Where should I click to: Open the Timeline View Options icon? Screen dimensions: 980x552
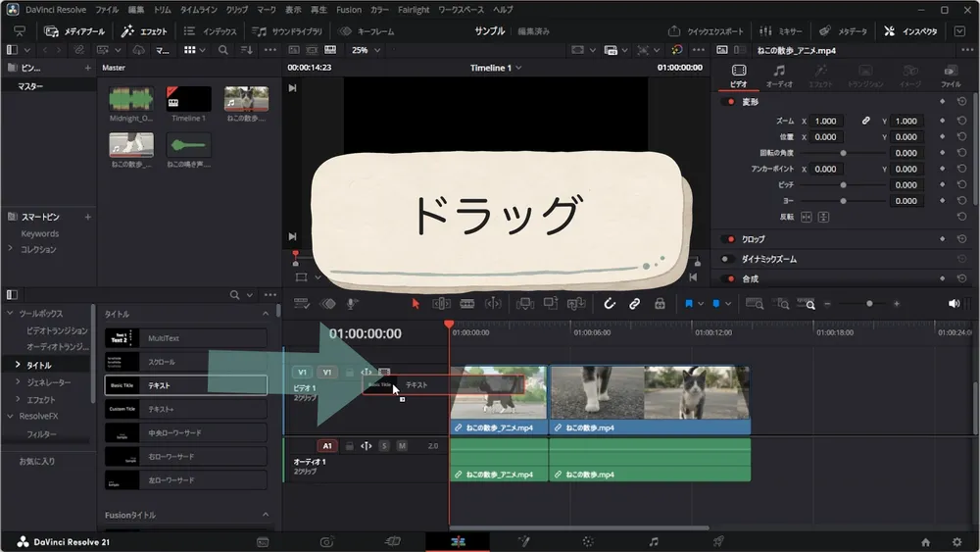(301, 304)
